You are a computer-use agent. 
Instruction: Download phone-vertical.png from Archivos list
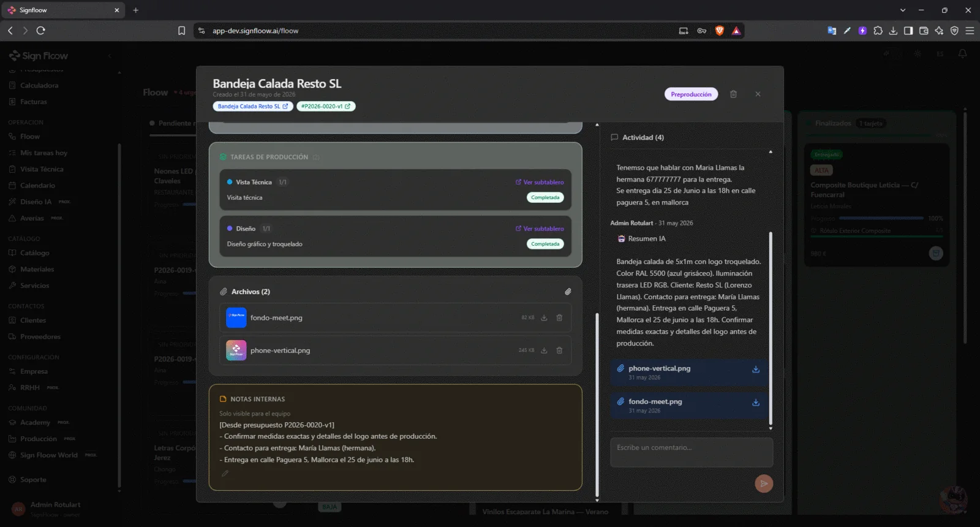pyautogui.click(x=544, y=351)
